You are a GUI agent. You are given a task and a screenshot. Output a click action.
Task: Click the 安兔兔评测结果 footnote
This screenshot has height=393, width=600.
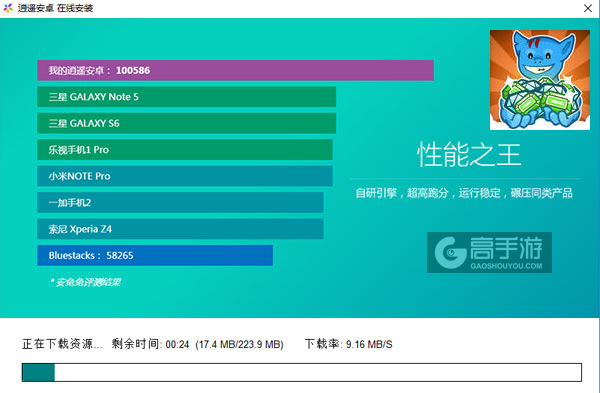tap(86, 282)
